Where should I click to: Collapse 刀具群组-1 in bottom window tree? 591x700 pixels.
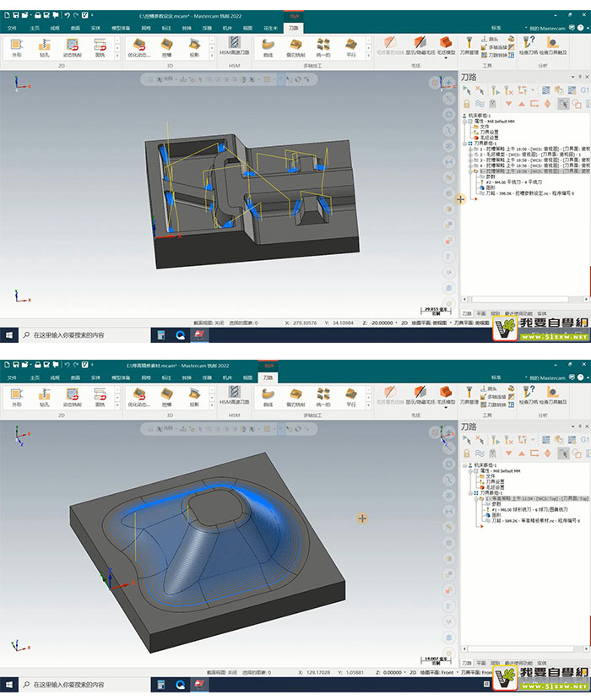coord(470,493)
